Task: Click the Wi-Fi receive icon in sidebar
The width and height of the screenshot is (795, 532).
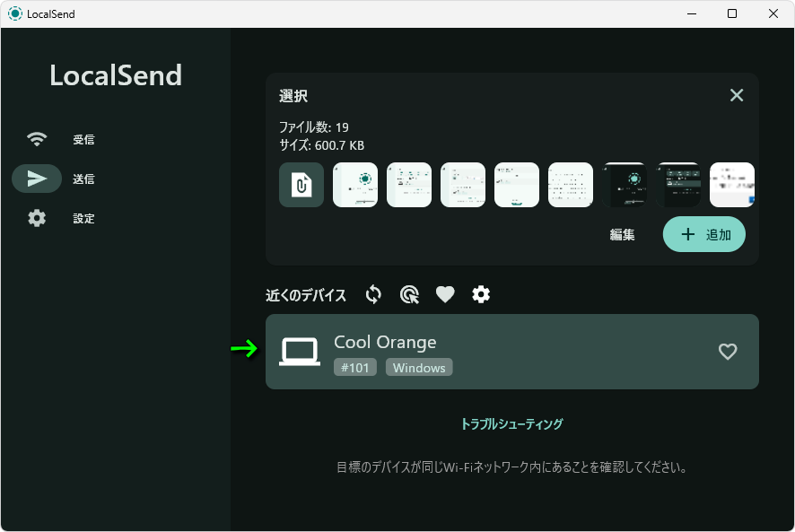Action: coord(37,139)
